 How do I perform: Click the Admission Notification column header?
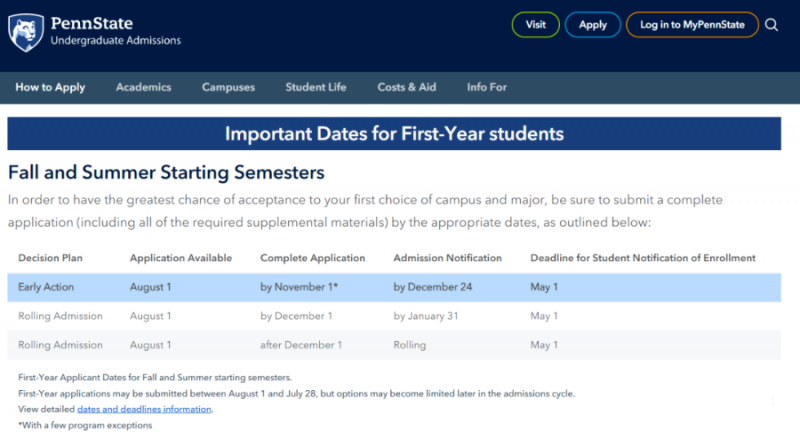[447, 258]
